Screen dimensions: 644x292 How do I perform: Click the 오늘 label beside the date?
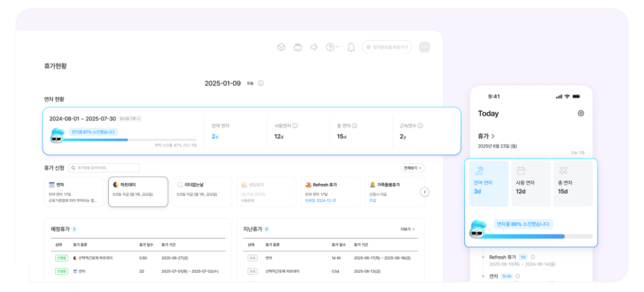(x=250, y=84)
